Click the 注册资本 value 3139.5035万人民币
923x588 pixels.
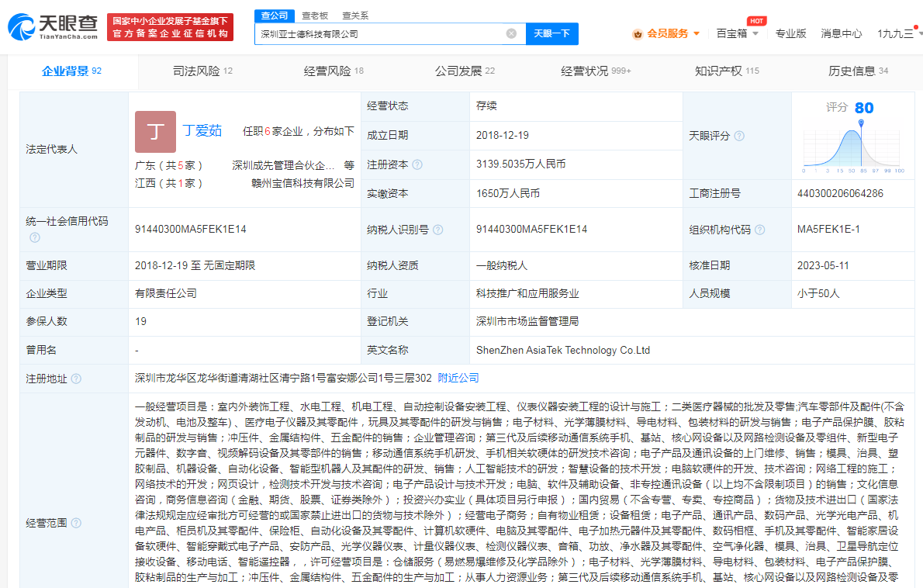coord(520,164)
